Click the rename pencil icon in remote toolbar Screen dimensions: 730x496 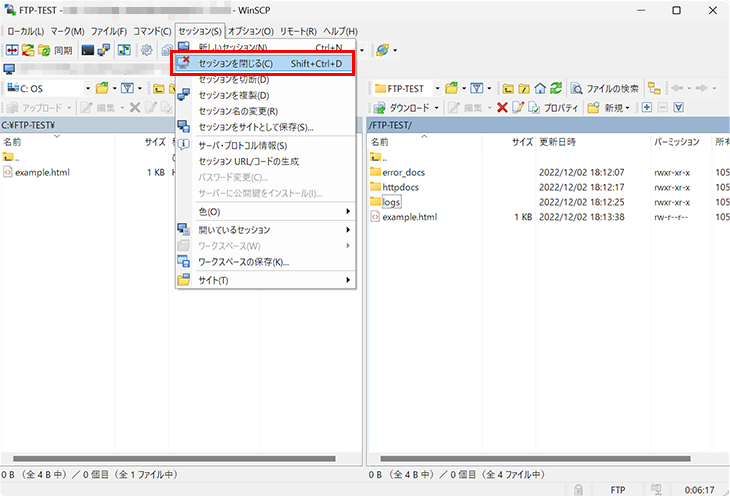(x=518, y=108)
